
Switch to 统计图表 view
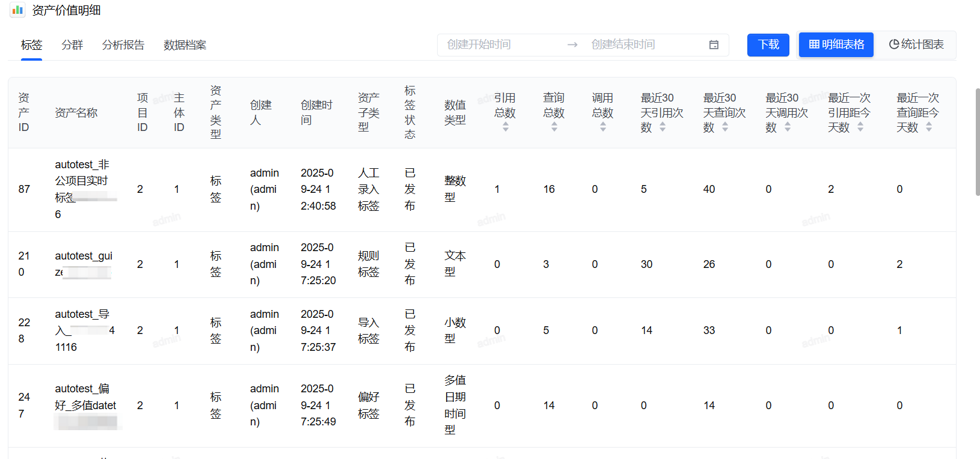tap(916, 45)
